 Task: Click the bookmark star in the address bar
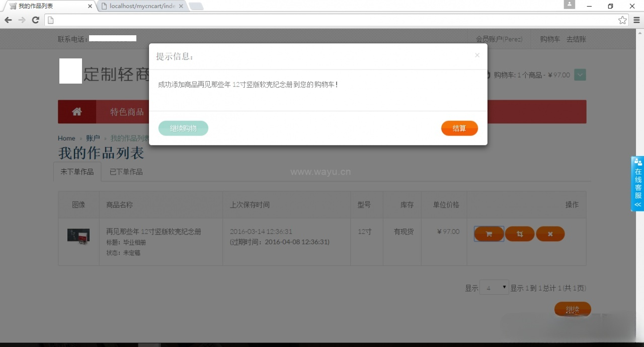[622, 20]
